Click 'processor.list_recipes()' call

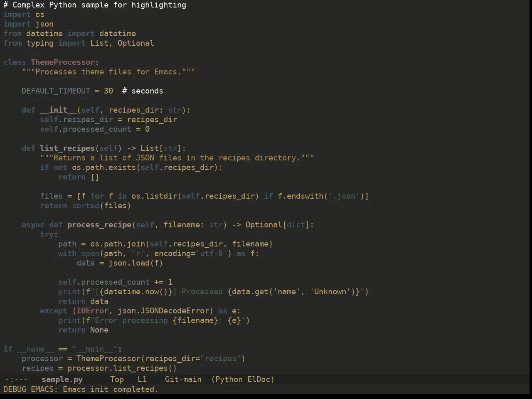point(122,368)
